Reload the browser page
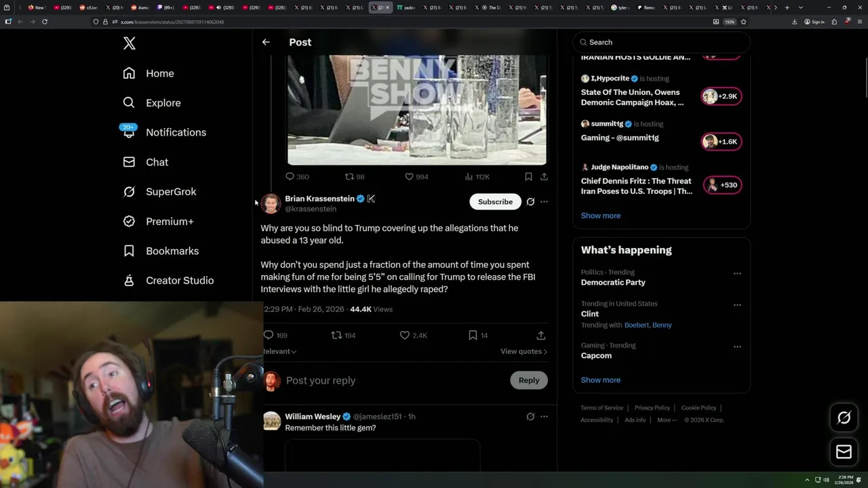Viewport: 868px width, 488px height. (45, 22)
